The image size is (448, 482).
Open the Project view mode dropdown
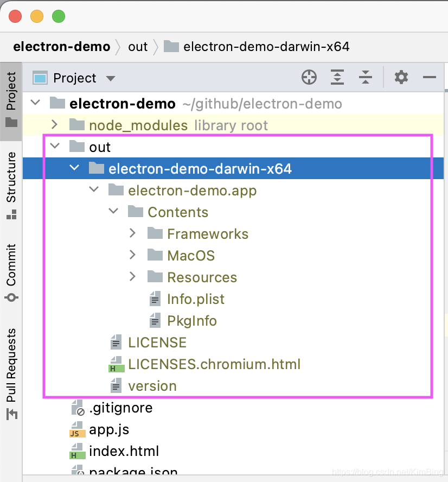tap(110, 78)
